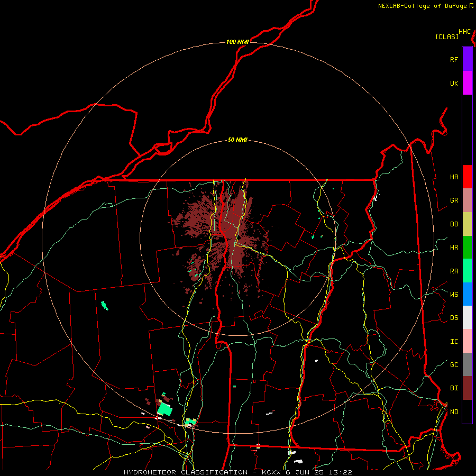Image resolution: width=476 pixels, height=476 pixels.
Task: Click the "DS" legend label
Action: (454, 318)
